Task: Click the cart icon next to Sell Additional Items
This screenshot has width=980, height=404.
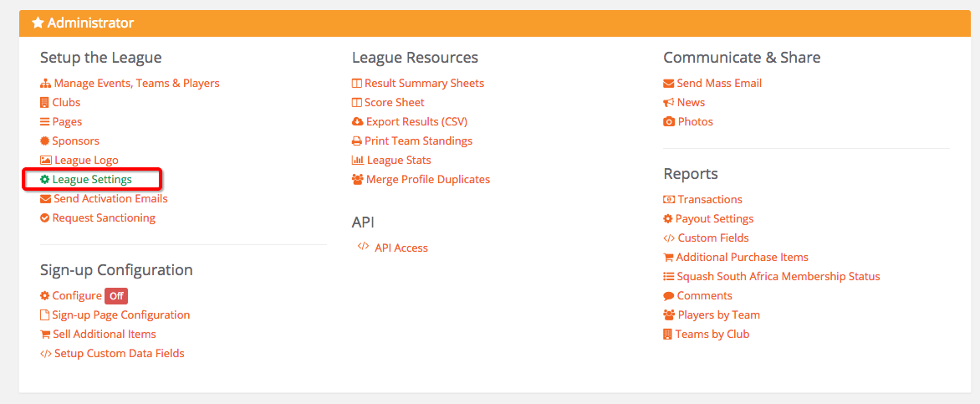Action: click(45, 335)
